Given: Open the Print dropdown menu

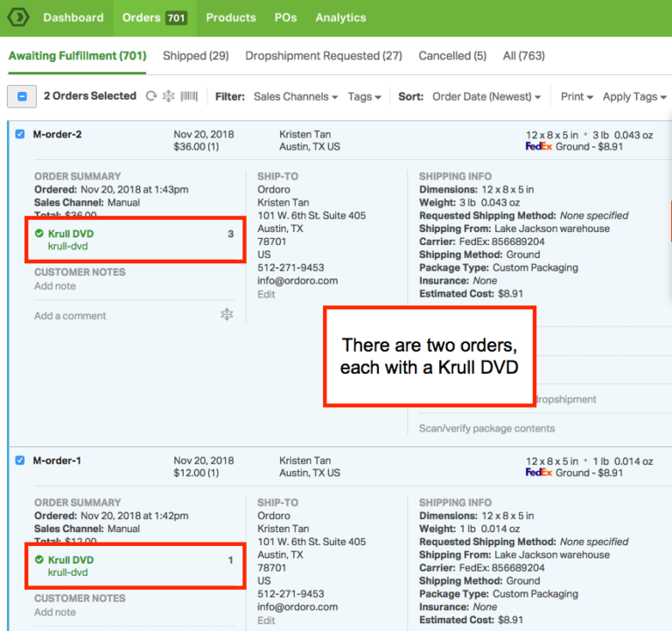Looking at the screenshot, I should coord(577,97).
